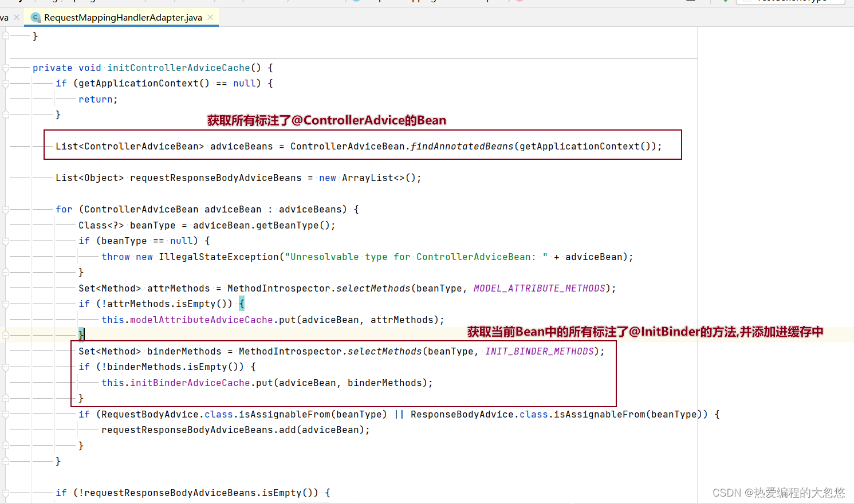This screenshot has height=504, width=854.
Task: Click the Java class icon on RequestMappingHandlerAdapter.java tab
Action: [x=36, y=18]
